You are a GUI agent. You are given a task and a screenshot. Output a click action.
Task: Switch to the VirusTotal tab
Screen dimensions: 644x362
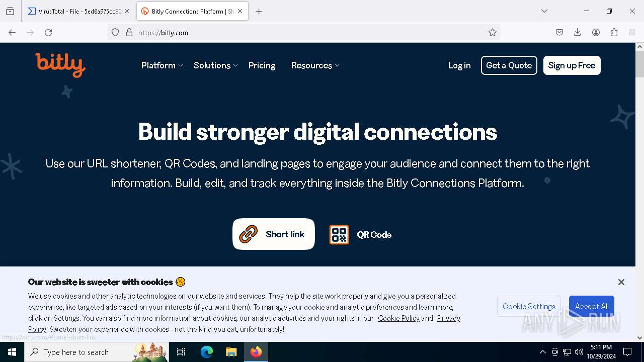pos(78,11)
